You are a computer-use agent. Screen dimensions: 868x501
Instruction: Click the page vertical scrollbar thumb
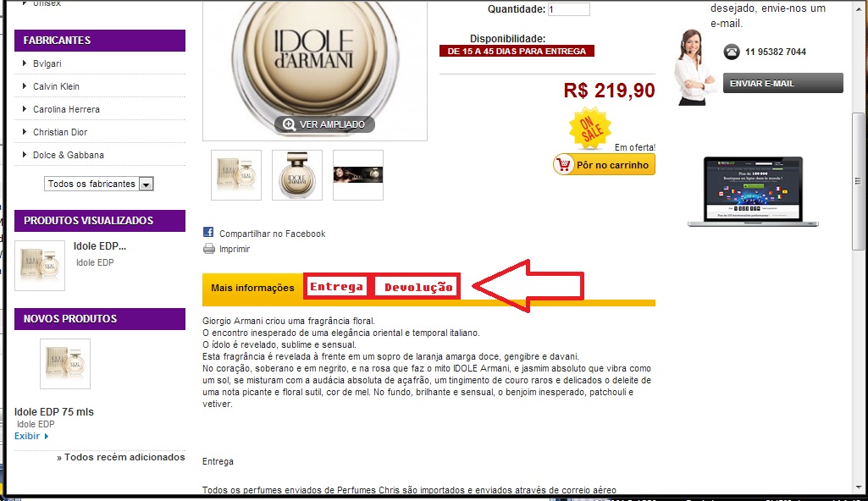(x=858, y=181)
